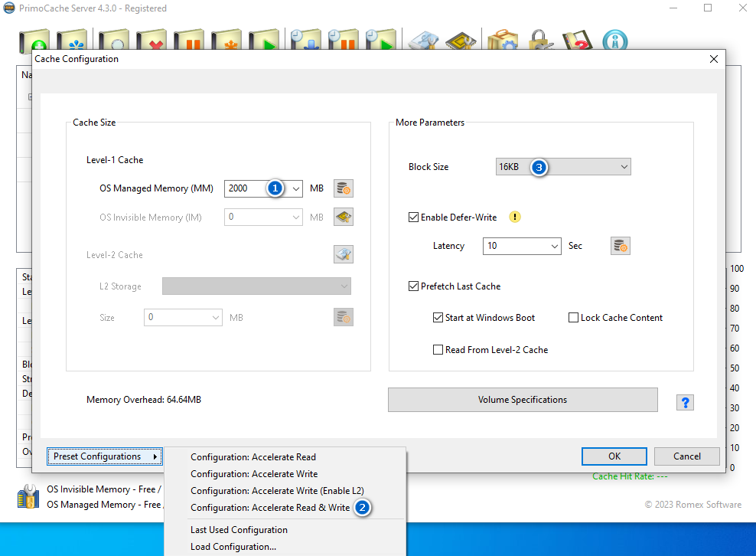The image size is (756, 556).
Task: Click the Level-2 Cache disk tool icon
Action: (x=344, y=253)
